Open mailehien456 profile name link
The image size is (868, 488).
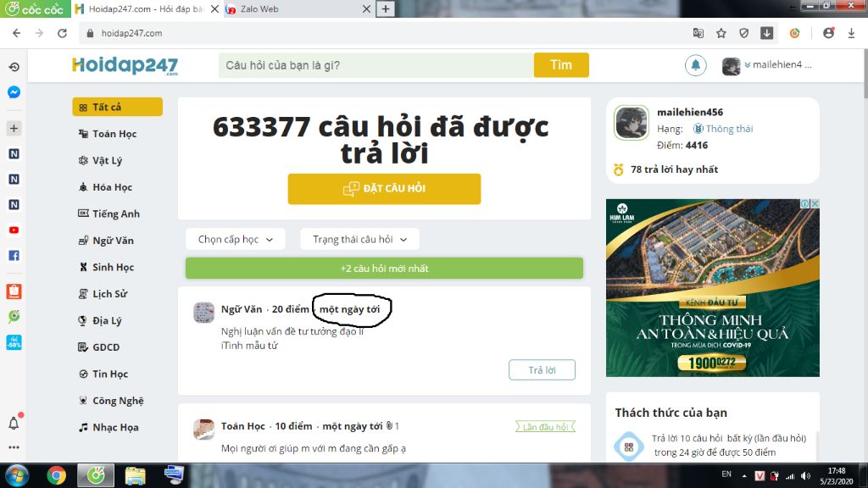point(690,112)
